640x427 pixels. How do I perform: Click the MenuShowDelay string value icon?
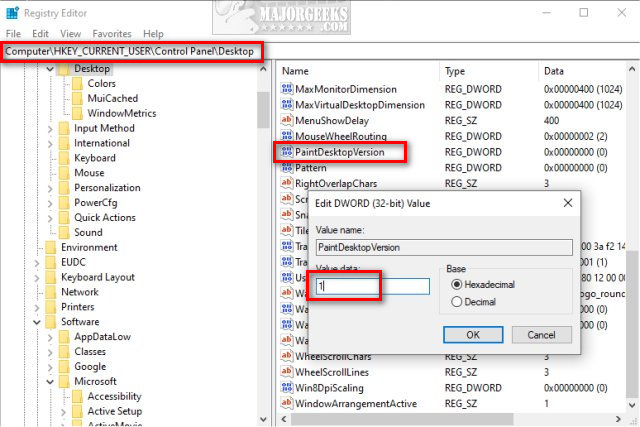point(287,120)
